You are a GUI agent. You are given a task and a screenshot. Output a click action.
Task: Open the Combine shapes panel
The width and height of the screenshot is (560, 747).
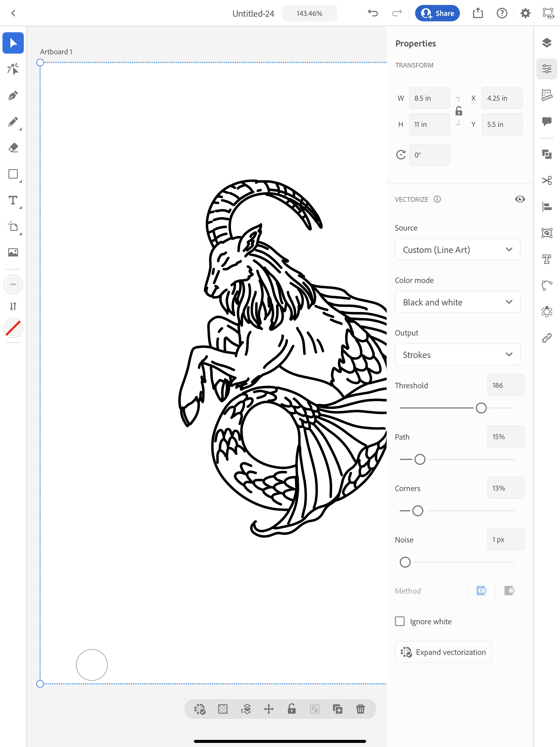[x=547, y=154]
